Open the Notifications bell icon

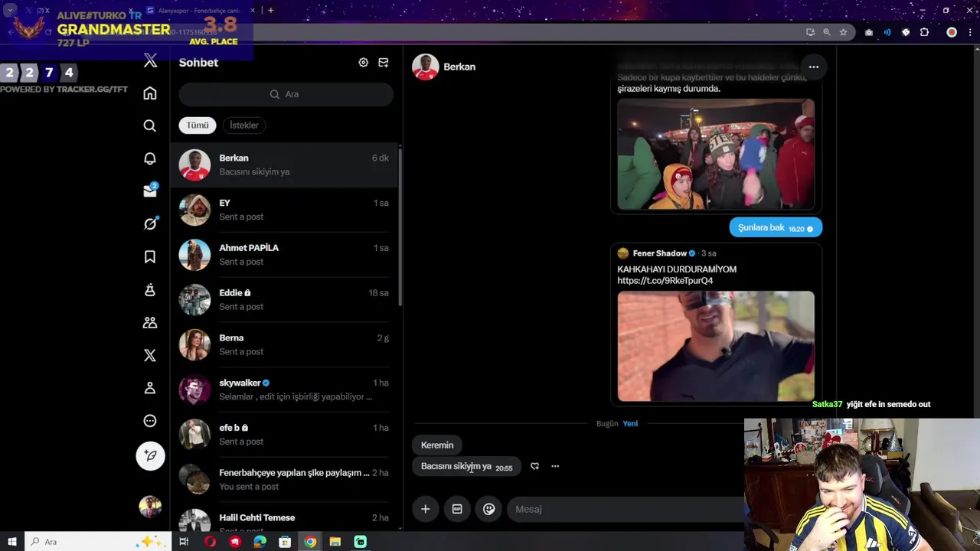pyautogui.click(x=150, y=158)
